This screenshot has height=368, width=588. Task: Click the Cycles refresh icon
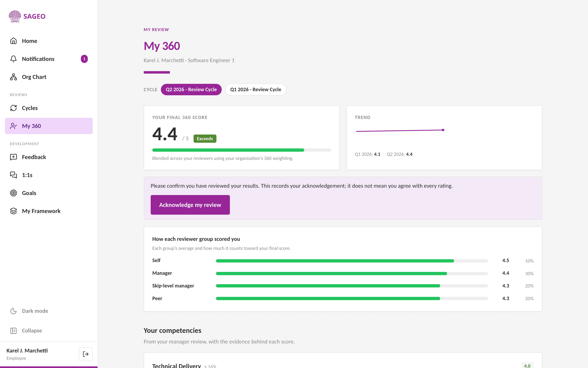pyautogui.click(x=13, y=108)
